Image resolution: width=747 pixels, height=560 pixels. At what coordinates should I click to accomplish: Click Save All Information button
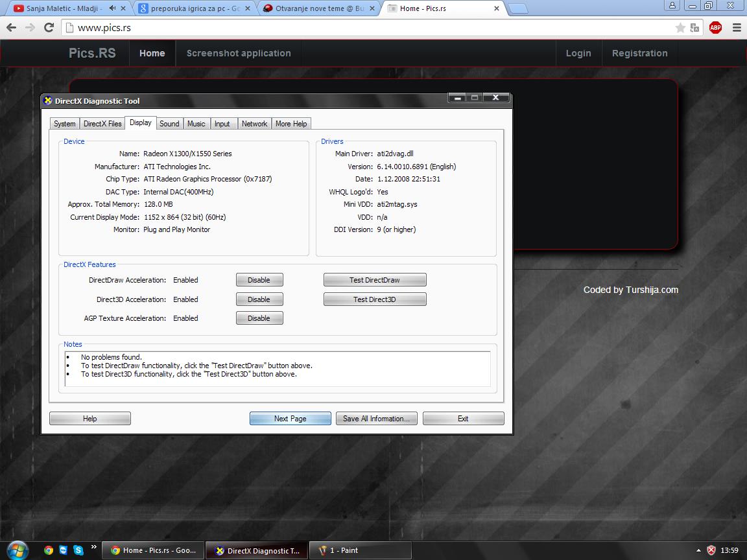click(x=376, y=419)
